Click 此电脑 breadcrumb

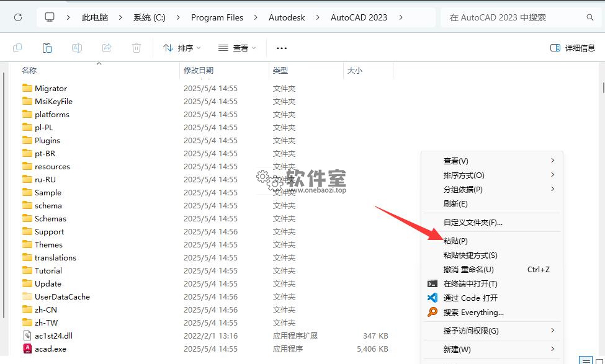(95, 17)
